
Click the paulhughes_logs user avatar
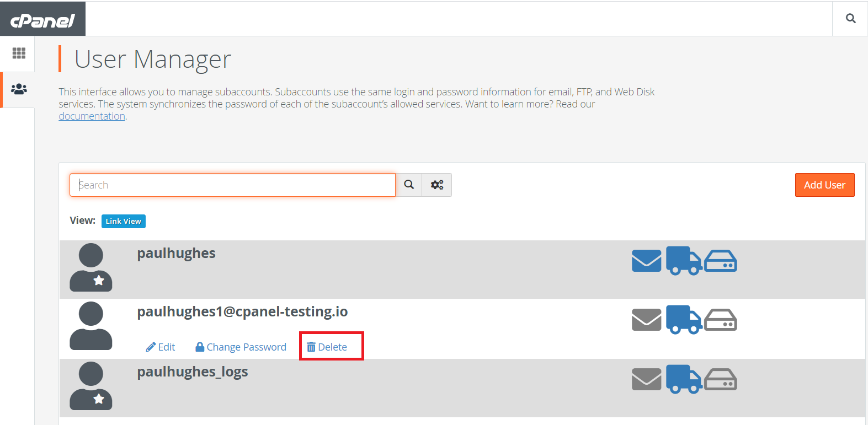pos(91,385)
